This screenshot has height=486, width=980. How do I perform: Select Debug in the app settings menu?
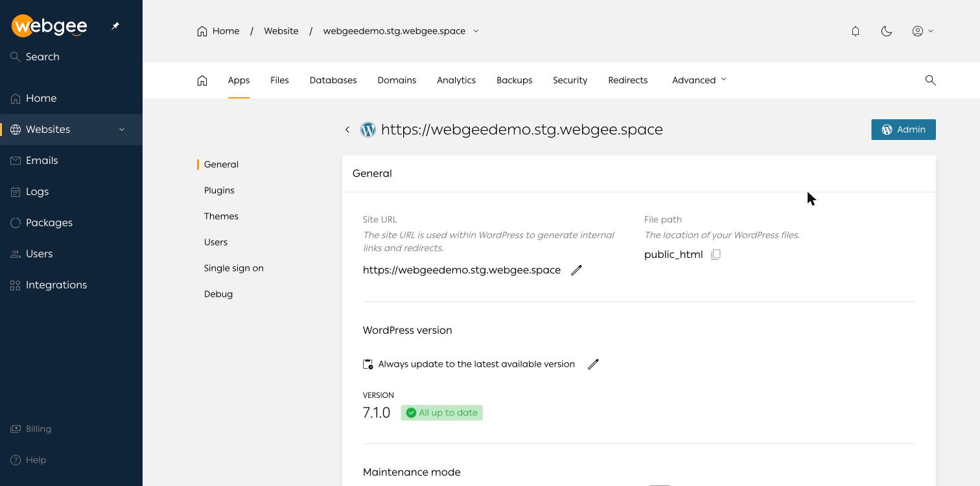coord(218,294)
